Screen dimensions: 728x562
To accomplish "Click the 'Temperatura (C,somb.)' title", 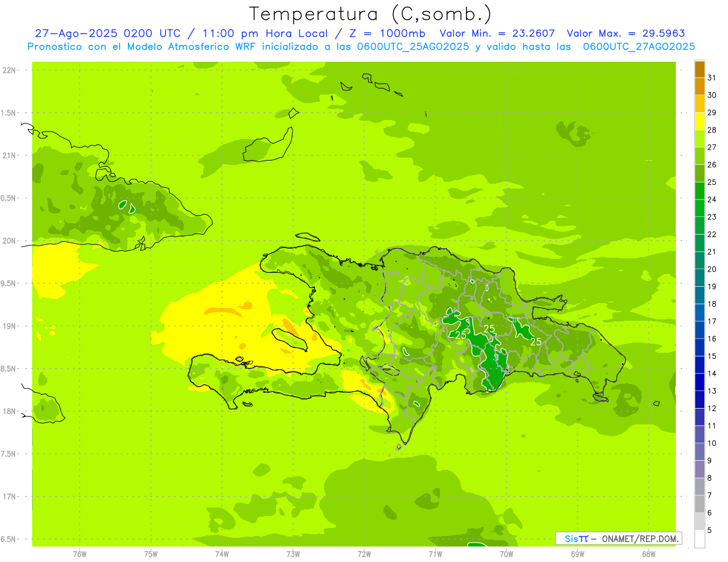I will [370, 14].
